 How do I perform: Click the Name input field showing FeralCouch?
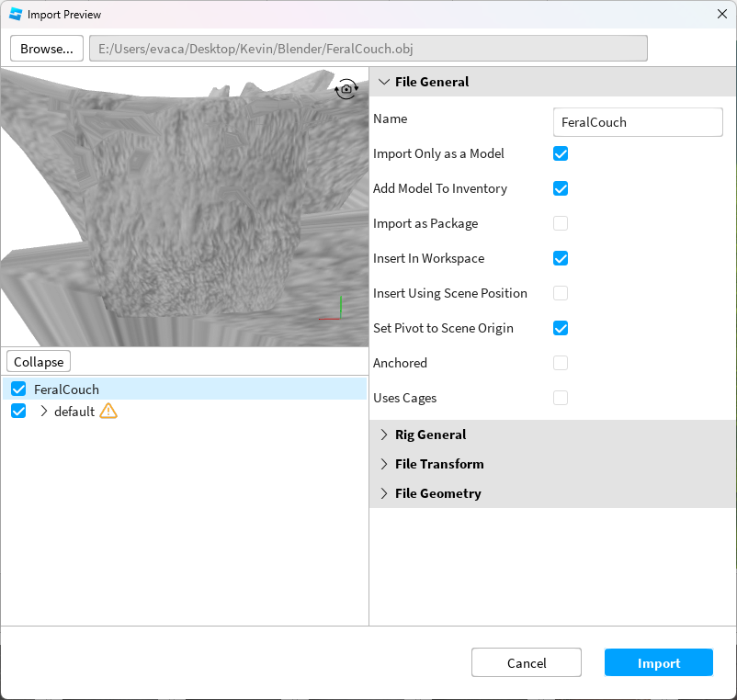pyautogui.click(x=638, y=122)
